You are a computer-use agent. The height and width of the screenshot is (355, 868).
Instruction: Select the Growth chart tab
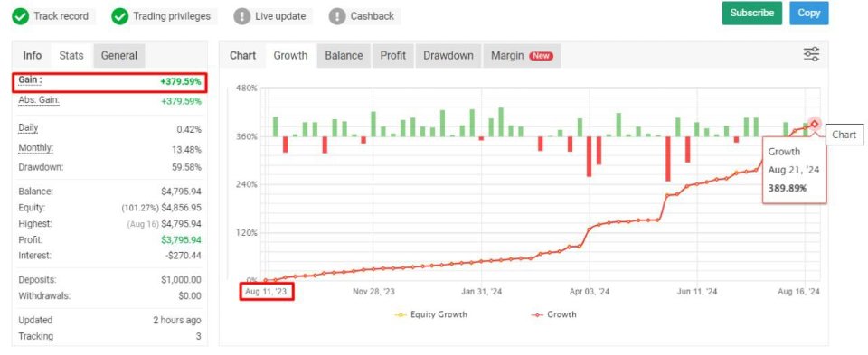[x=290, y=55]
